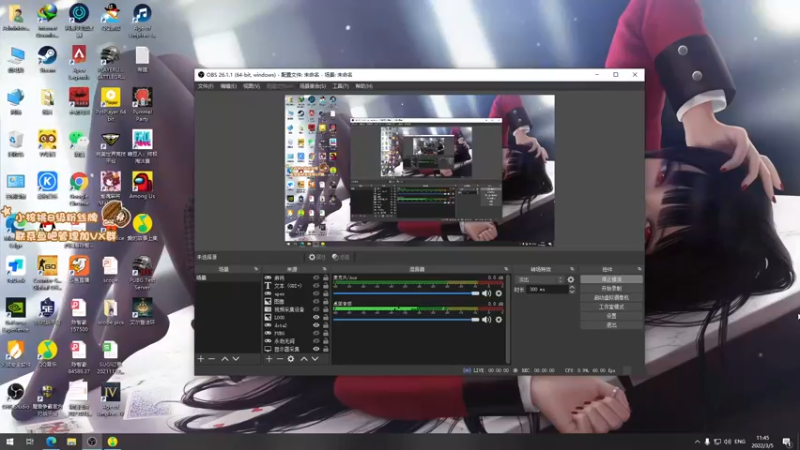Open 设置 settings from the Controls panel
This screenshot has width=800, height=450.
coord(611,316)
